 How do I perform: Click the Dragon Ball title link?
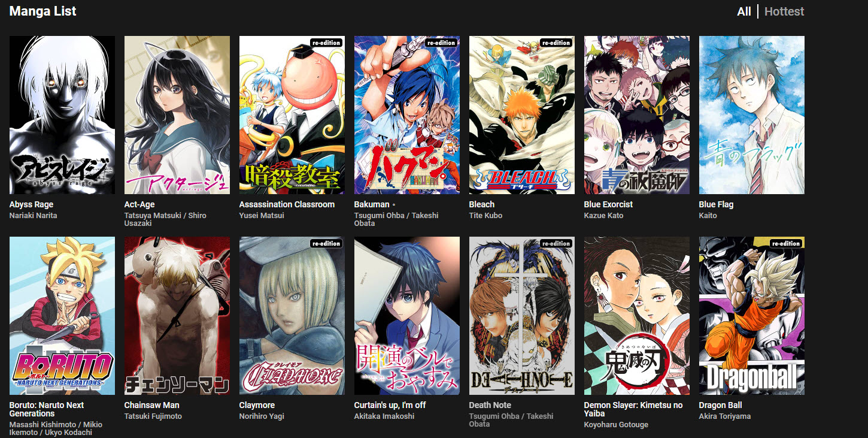(x=720, y=405)
